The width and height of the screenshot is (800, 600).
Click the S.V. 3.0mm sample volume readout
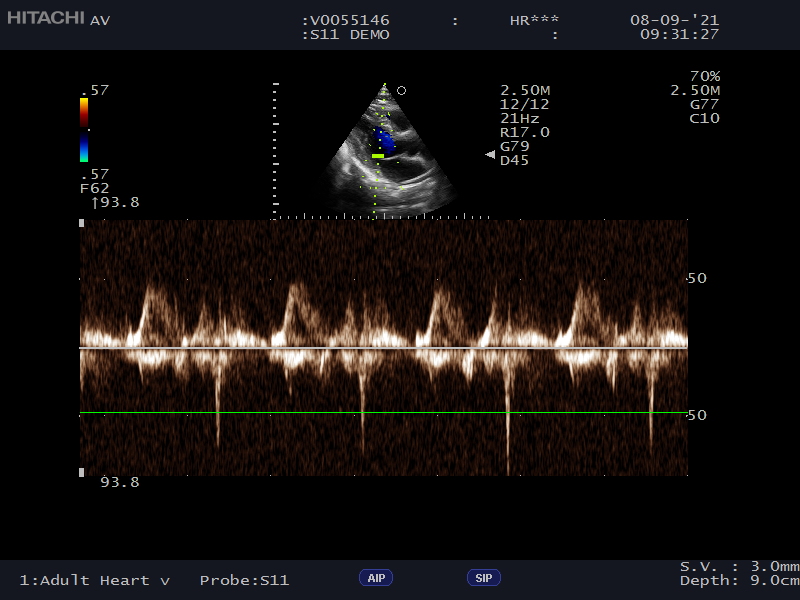pos(736,567)
